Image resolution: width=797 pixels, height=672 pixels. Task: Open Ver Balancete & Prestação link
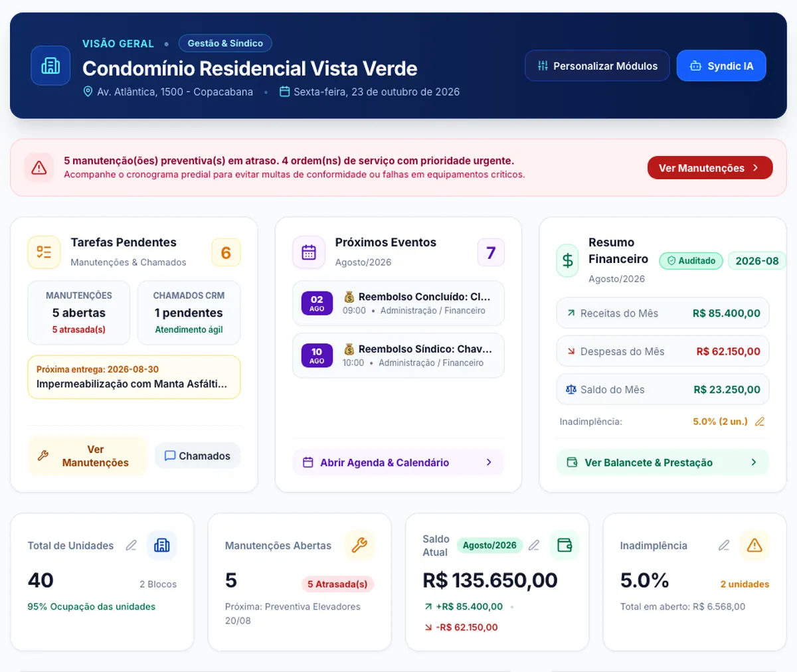[663, 462]
